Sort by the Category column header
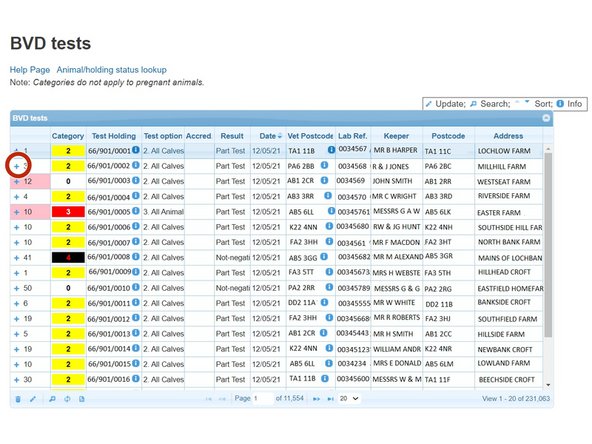Image resolution: width=592 pixels, height=444 pixels. point(68,136)
